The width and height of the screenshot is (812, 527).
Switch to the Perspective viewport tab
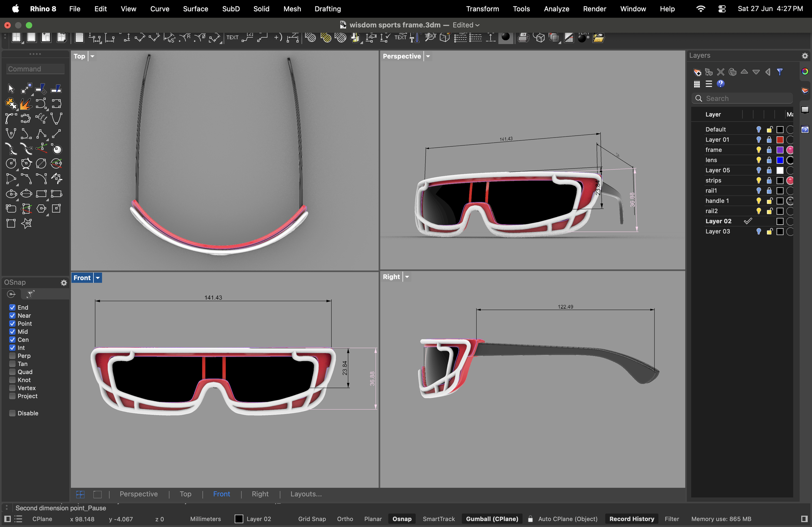tap(138, 494)
